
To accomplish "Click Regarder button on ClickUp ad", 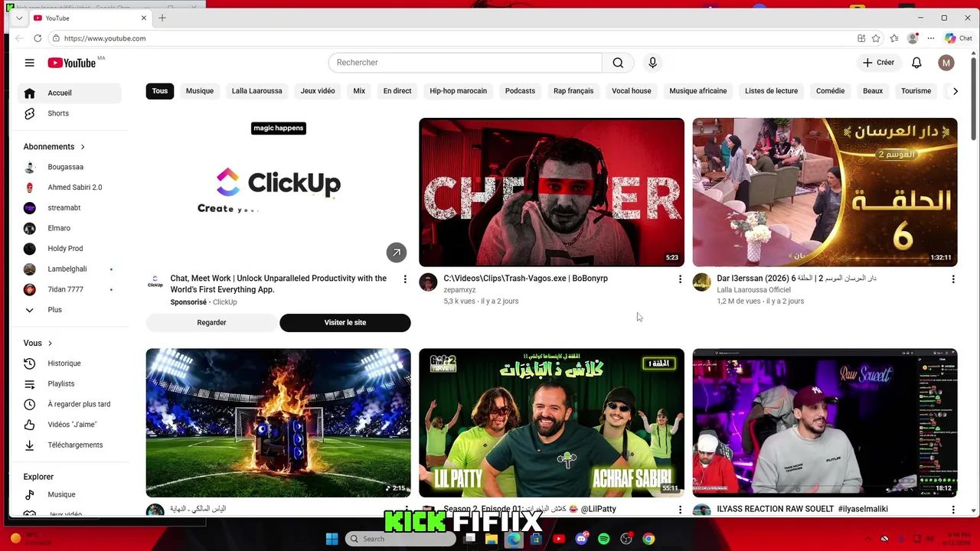I will (x=211, y=323).
